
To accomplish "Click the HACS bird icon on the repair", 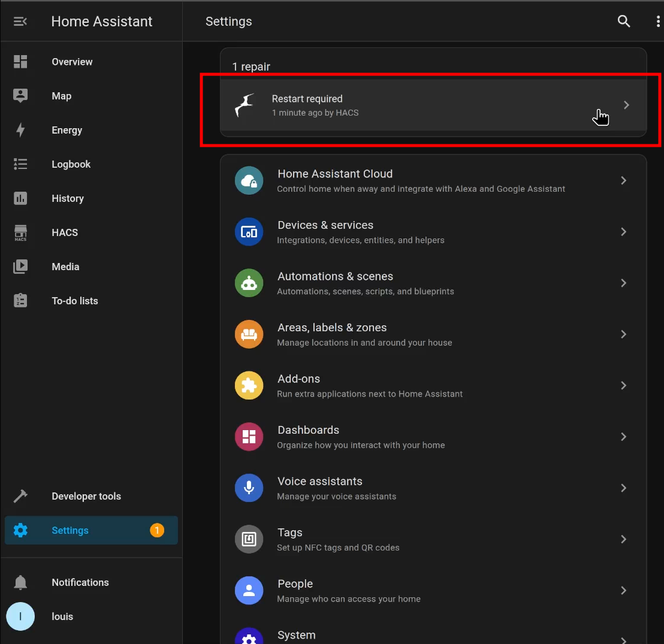I will point(245,105).
